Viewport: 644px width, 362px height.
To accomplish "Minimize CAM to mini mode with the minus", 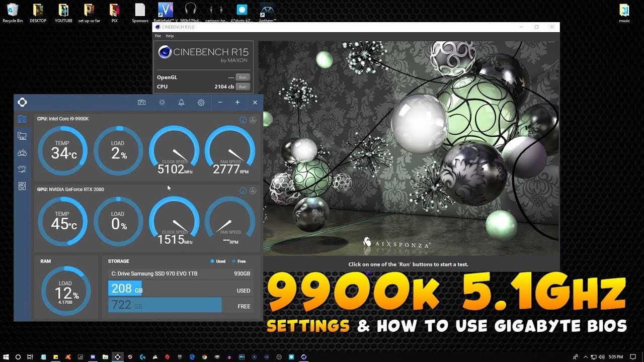I will 220,103.
